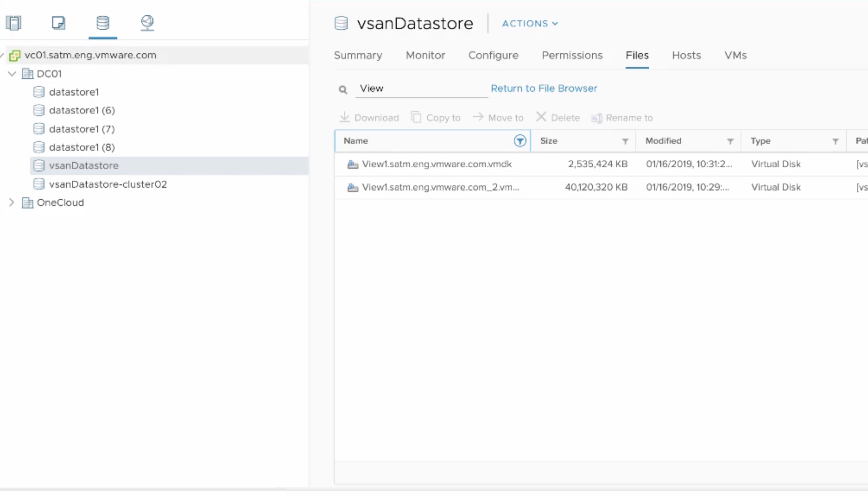This screenshot has height=495, width=868.
Task: Select datastore1 (7) in the tree
Action: pos(81,129)
